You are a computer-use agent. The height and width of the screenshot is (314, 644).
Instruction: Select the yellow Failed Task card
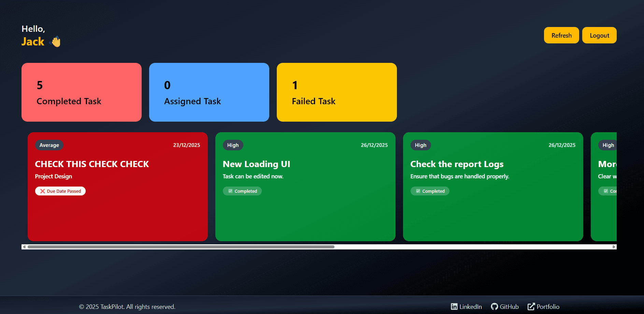click(337, 92)
